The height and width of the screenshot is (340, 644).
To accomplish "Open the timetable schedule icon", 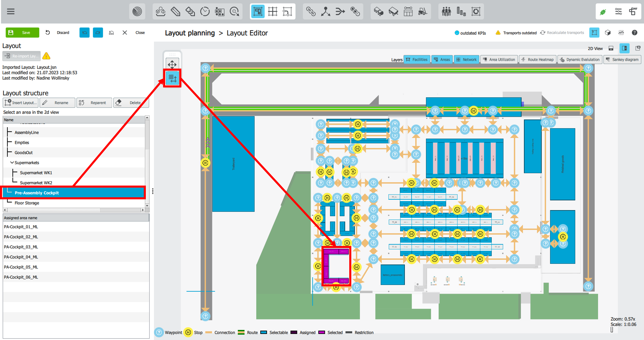I will pyautogui.click(x=408, y=12).
